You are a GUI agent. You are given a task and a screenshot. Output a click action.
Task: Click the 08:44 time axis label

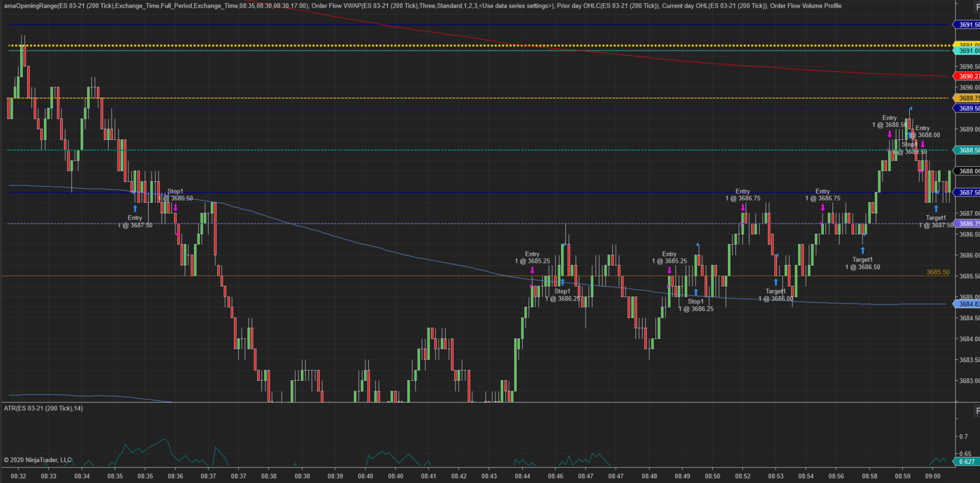pos(522,476)
